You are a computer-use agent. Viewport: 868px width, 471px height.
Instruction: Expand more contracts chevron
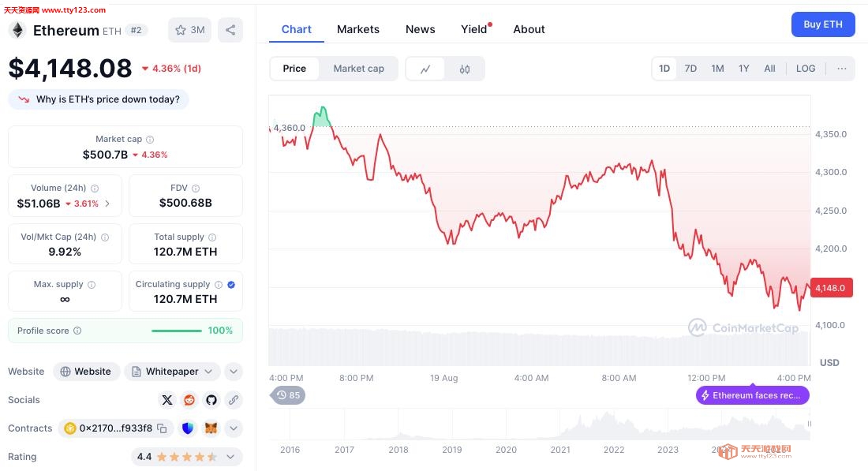pyautogui.click(x=234, y=428)
